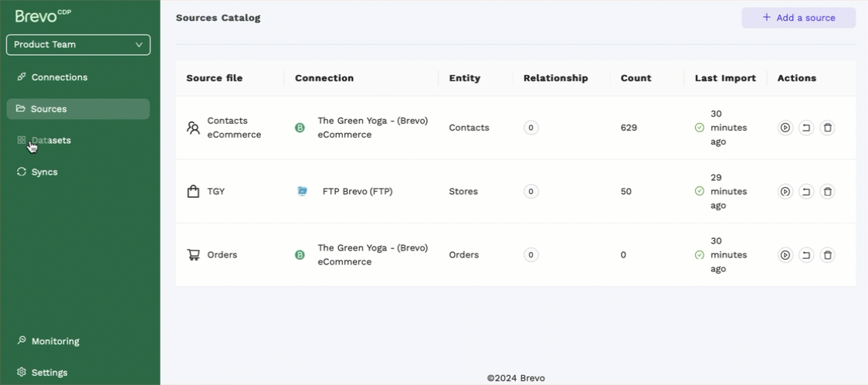Run import for the TGY source
This screenshot has width=868, height=385.
point(785,192)
